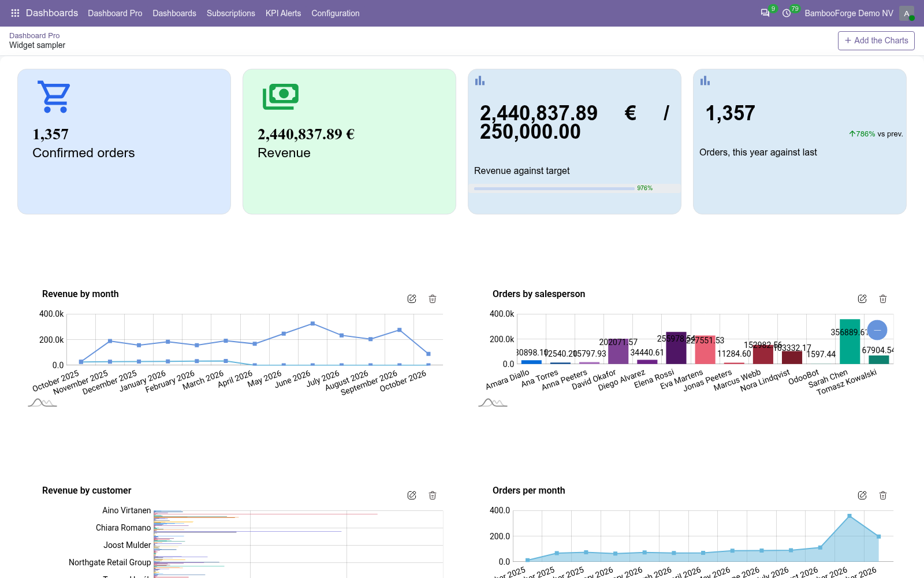Open the KPI Alerts menu

tap(283, 13)
